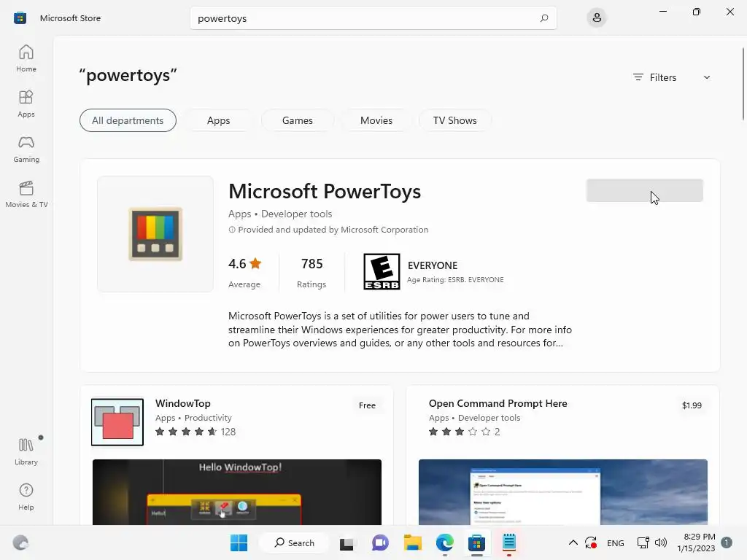Image resolution: width=747 pixels, height=560 pixels.
Task: Show hidden system tray icons
Action: [573, 542]
